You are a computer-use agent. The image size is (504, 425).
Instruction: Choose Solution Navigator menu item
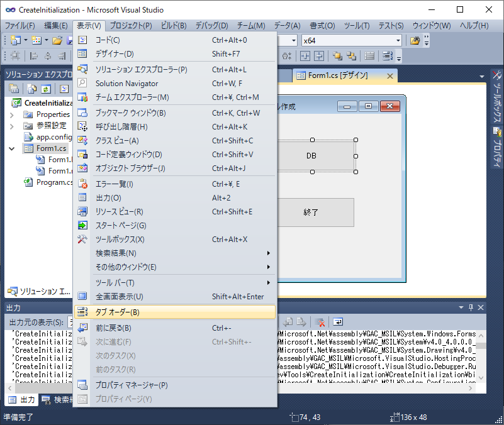tap(175, 84)
